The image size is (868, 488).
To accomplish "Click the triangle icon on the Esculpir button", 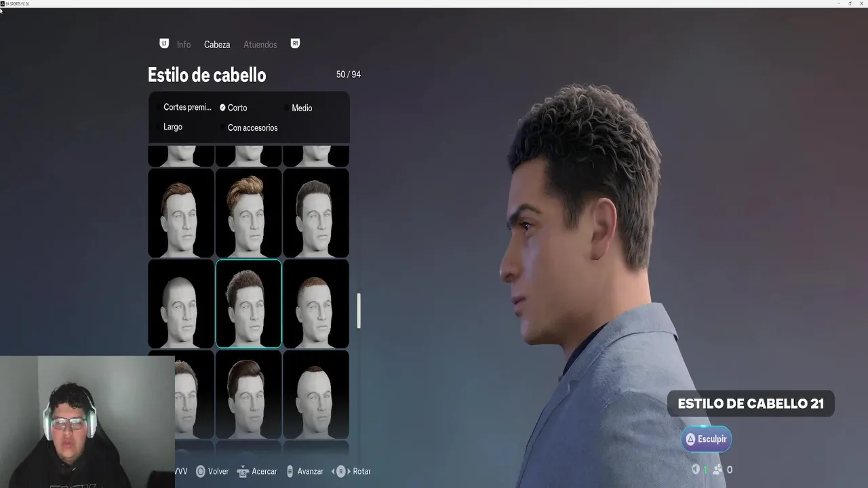I will point(691,439).
